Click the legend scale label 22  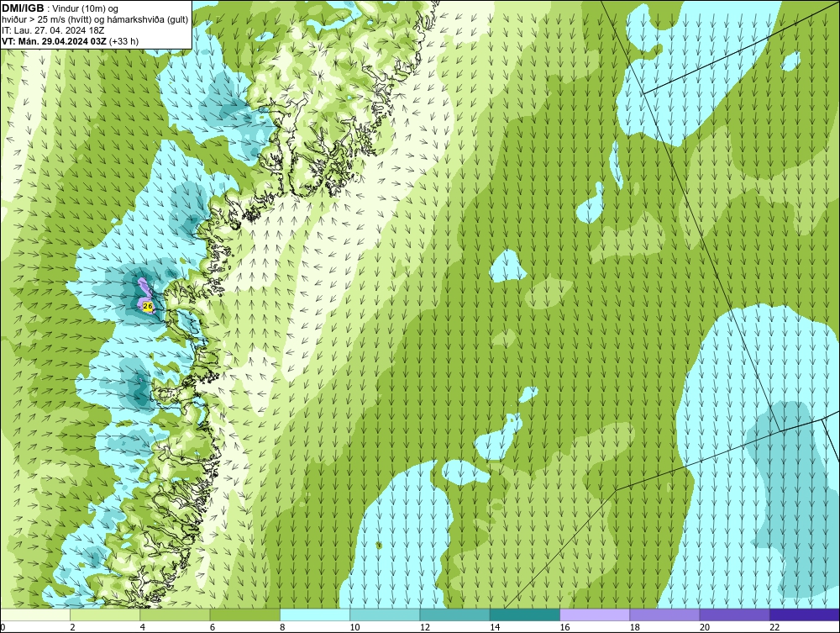pos(774,627)
